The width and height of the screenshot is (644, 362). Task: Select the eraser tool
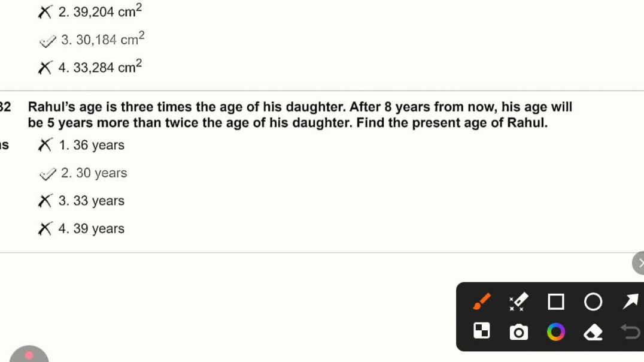pos(593,331)
